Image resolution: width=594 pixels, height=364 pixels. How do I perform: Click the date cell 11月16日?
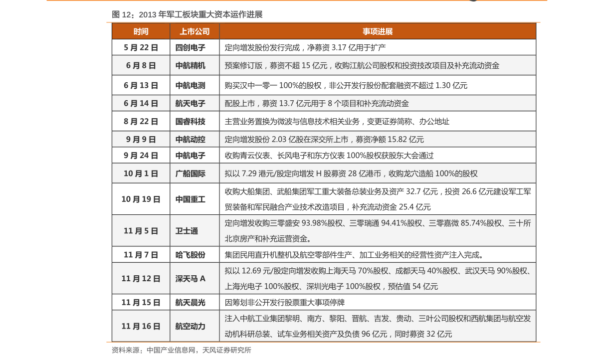coord(141,326)
